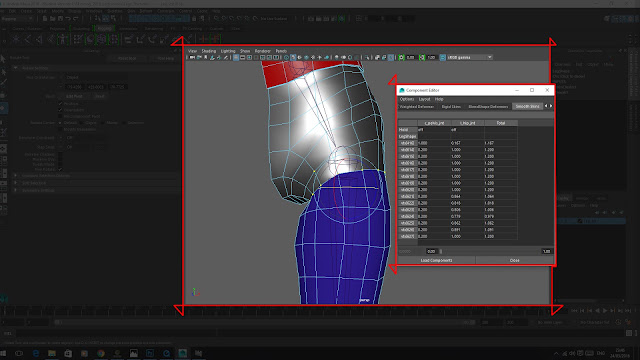The width and height of the screenshot is (640, 360).
Task: Click the gamma value field 1.00
Action: click(431, 58)
